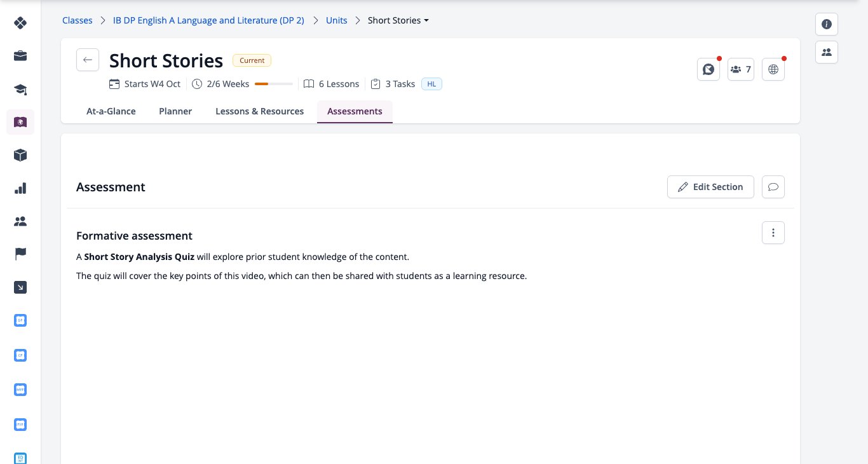
Task: Open the bar chart reports icon
Action: coord(20,188)
